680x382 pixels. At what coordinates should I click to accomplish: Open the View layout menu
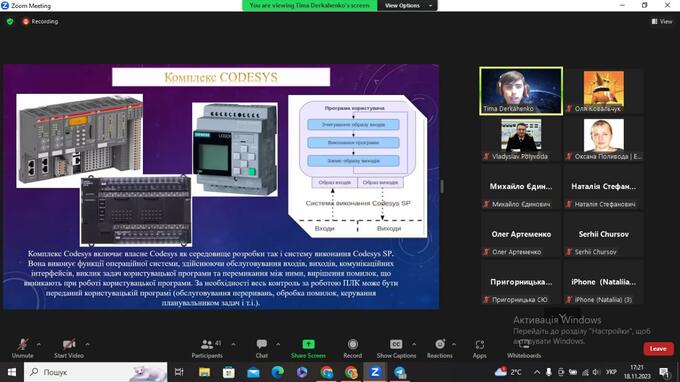(662, 21)
